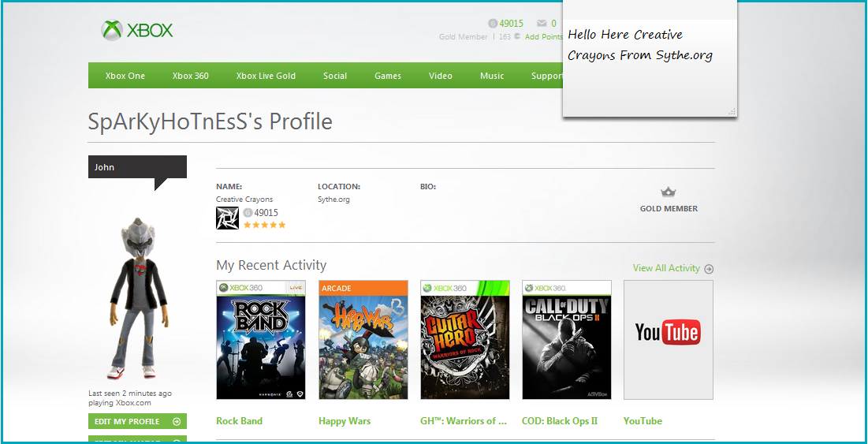This screenshot has height=444, width=868.
Task: Click the gamer picture tile
Action: coord(227,218)
